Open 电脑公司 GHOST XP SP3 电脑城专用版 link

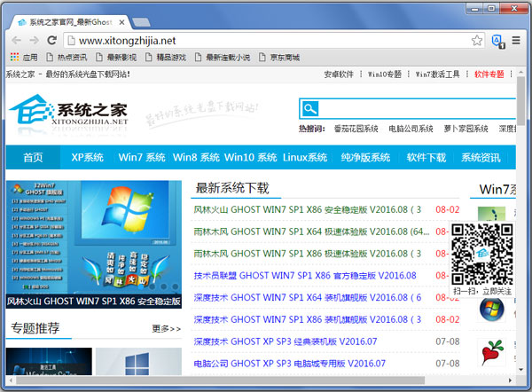289,364
